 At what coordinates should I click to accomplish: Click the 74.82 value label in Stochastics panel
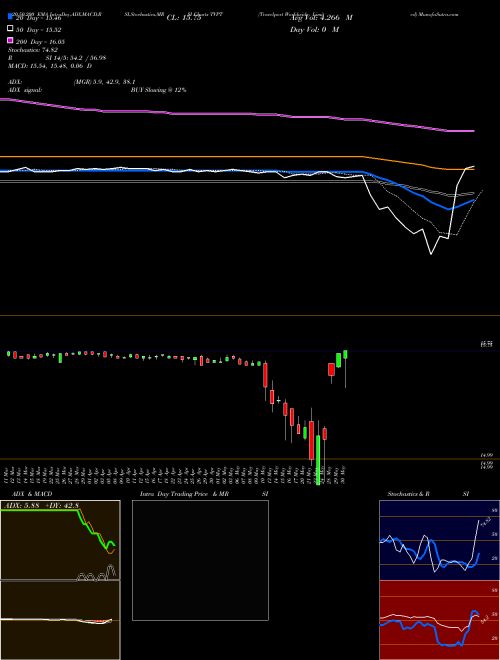click(x=485, y=522)
